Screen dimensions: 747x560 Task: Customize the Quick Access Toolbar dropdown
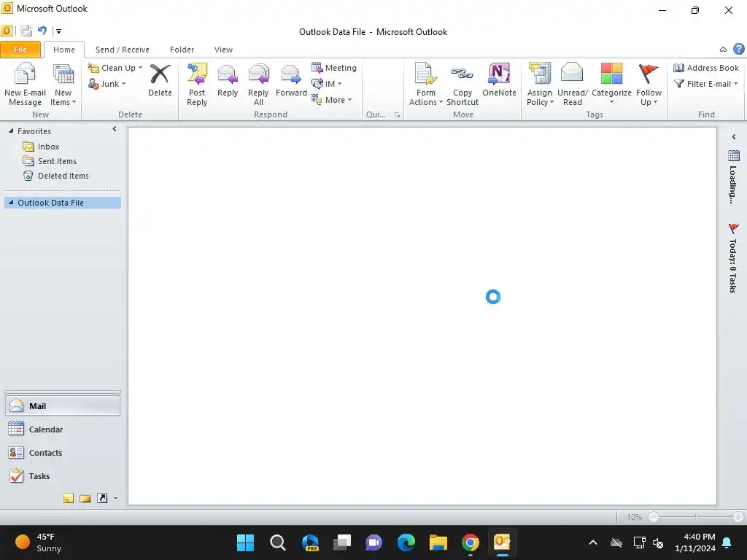pos(58,31)
